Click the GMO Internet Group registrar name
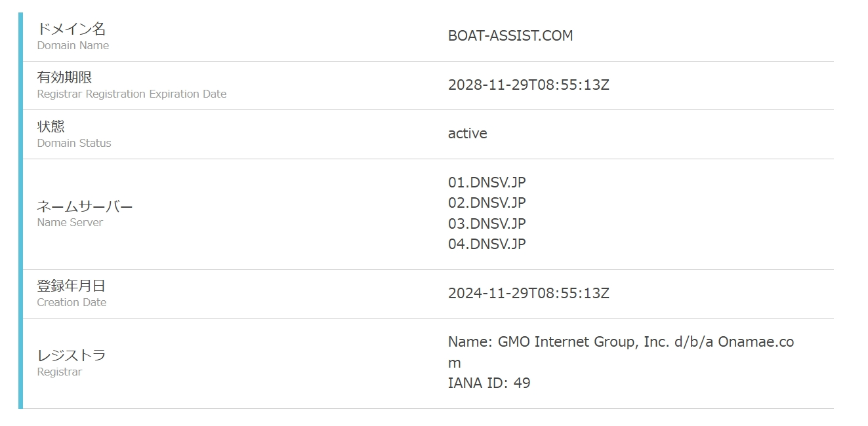The width and height of the screenshot is (868, 426). [620, 342]
